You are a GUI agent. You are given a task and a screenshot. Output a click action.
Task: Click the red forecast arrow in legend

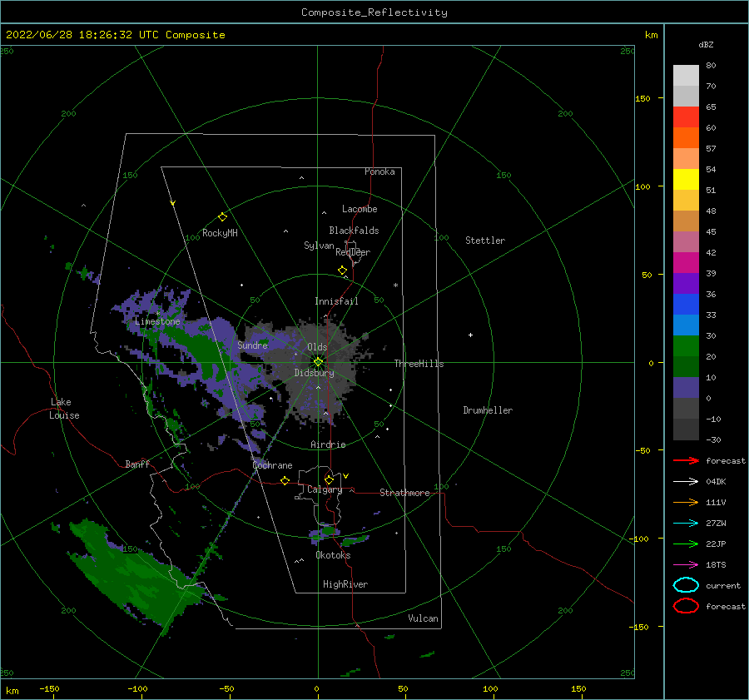686,460
